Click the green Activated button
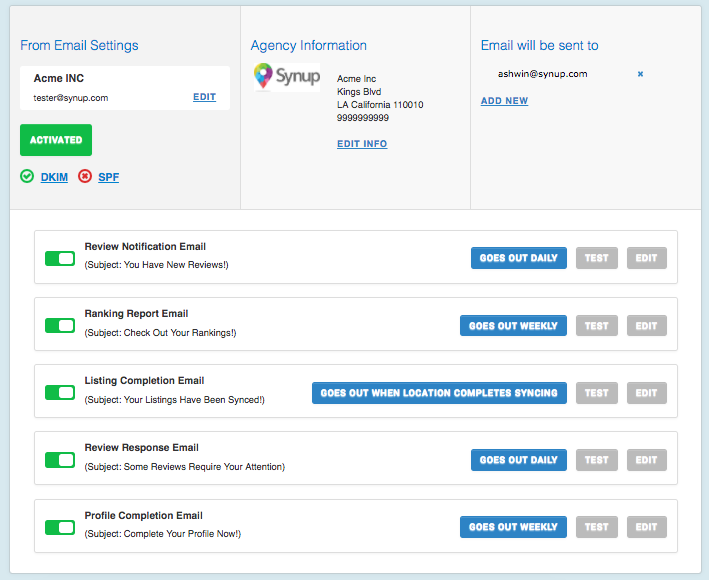The width and height of the screenshot is (709, 580). pyautogui.click(x=56, y=140)
